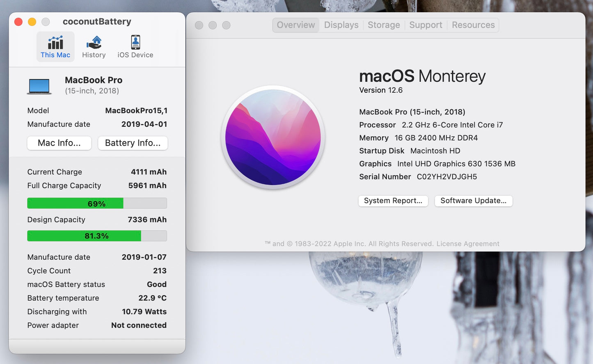Click the 69% current charge bar

pyautogui.click(x=97, y=204)
